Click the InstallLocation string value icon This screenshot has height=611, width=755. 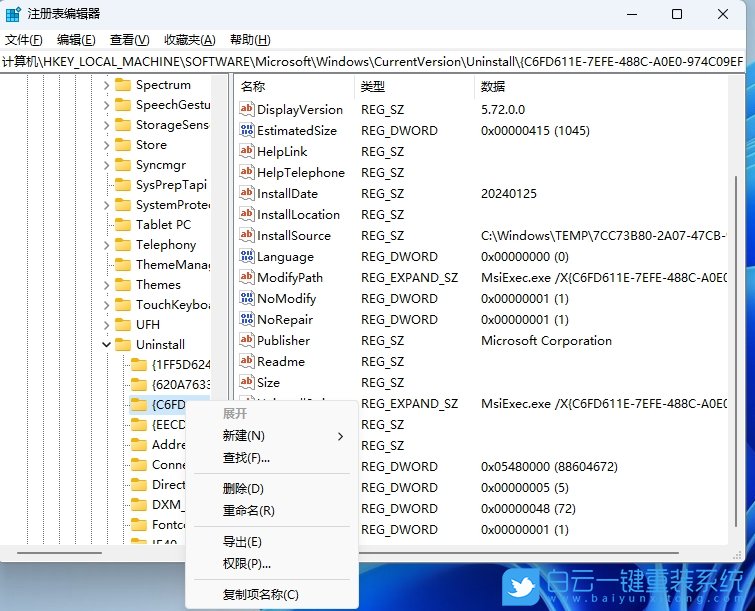[x=247, y=214]
